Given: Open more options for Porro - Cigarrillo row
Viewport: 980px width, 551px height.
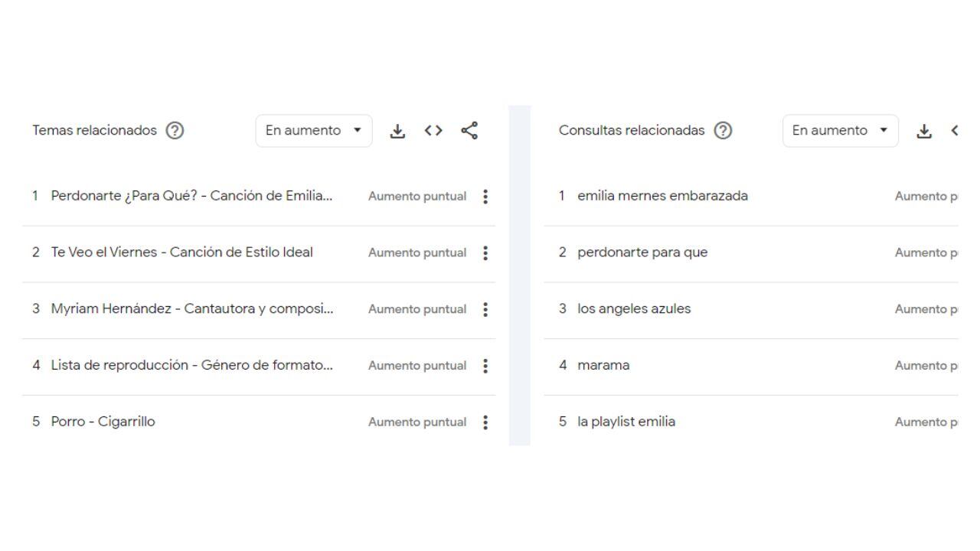Looking at the screenshot, I should (485, 422).
